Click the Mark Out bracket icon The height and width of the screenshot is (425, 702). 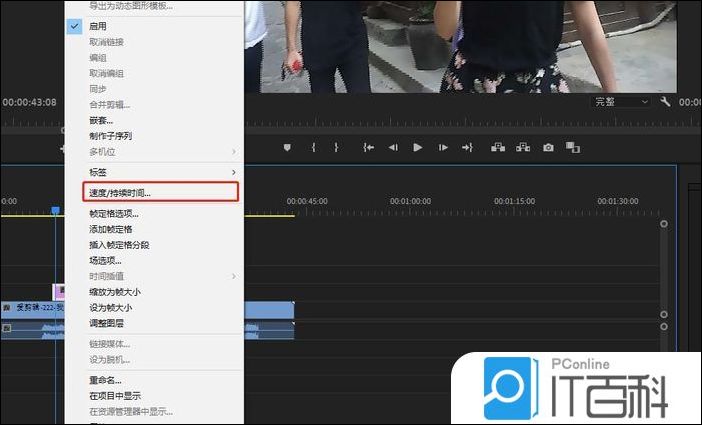tap(336, 147)
